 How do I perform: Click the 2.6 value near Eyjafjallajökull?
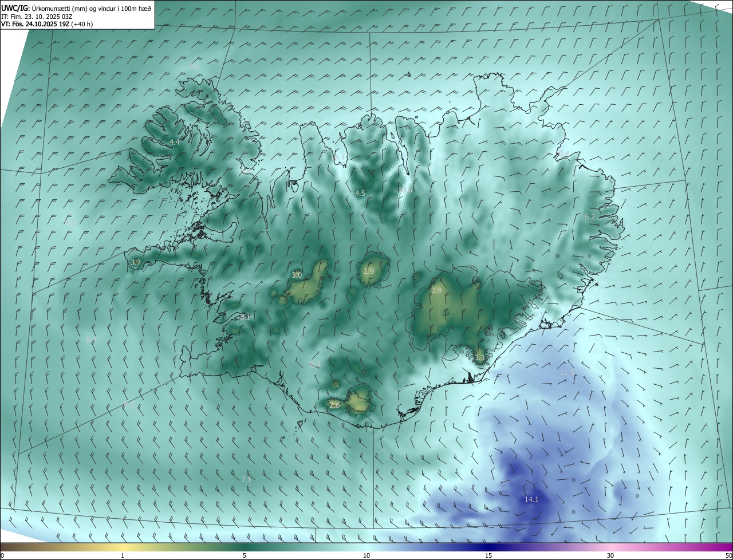pyautogui.click(x=334, y=405)
